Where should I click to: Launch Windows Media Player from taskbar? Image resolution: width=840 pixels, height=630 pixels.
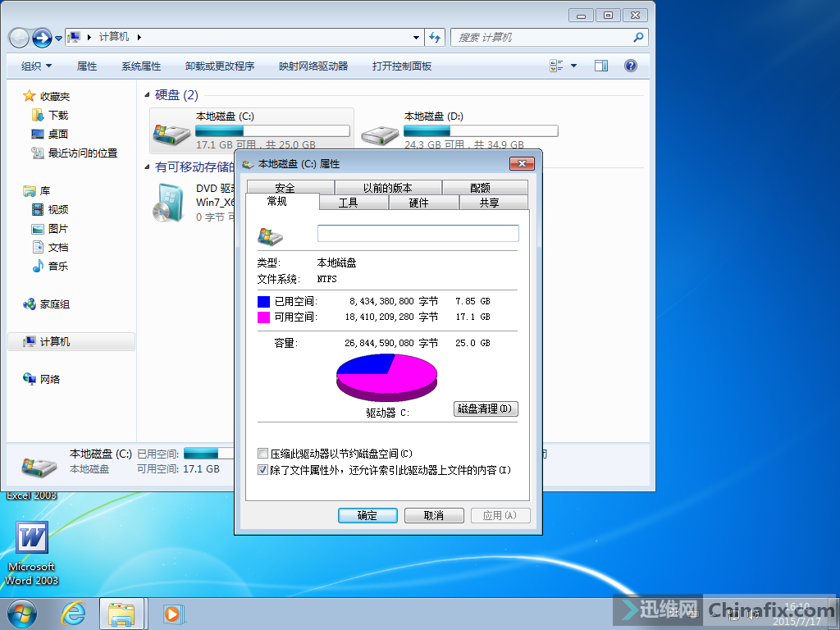(172, 614)
